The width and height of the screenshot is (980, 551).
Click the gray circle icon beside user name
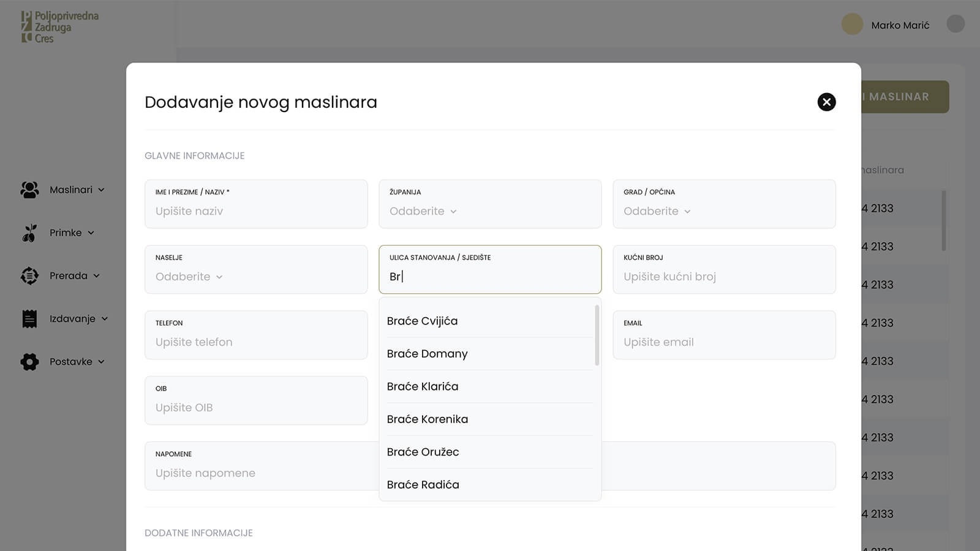pos(956,24)
